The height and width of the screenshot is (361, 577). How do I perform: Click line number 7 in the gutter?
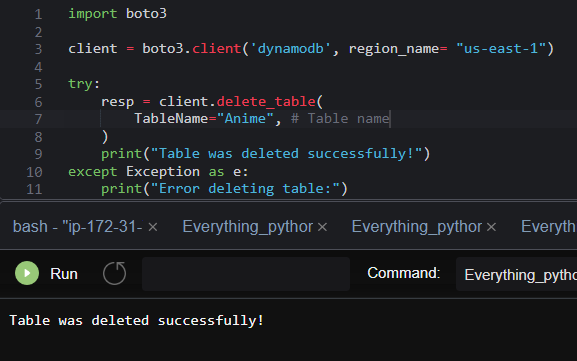[x=38, y=119]
